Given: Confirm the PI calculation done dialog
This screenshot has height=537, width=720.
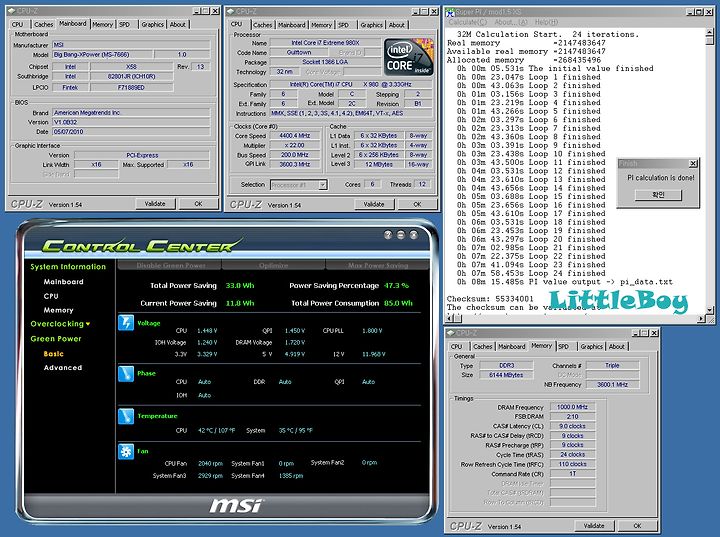Looking at the screenshot, I should point(658,195).
